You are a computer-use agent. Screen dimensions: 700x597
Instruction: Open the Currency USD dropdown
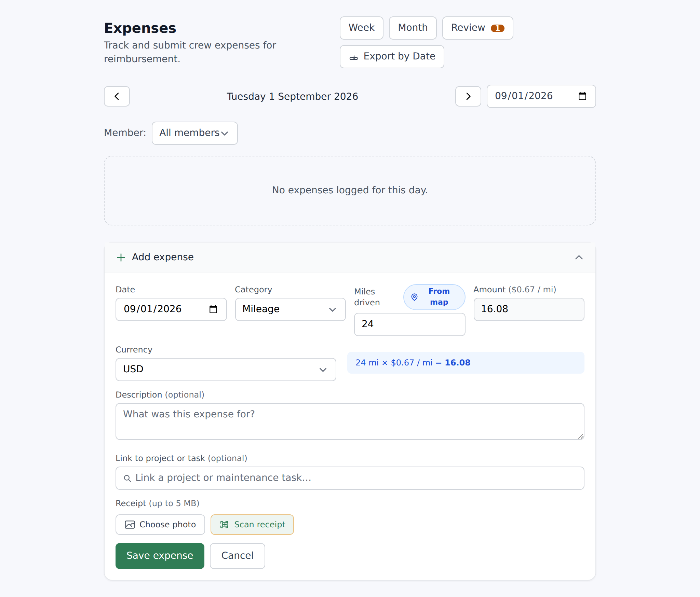tap(226, 370)
